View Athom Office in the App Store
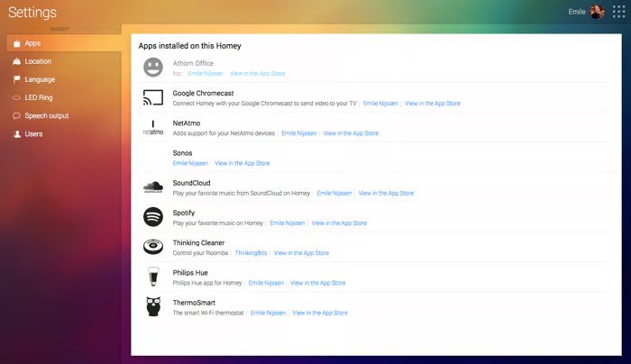 coord(258,74)
